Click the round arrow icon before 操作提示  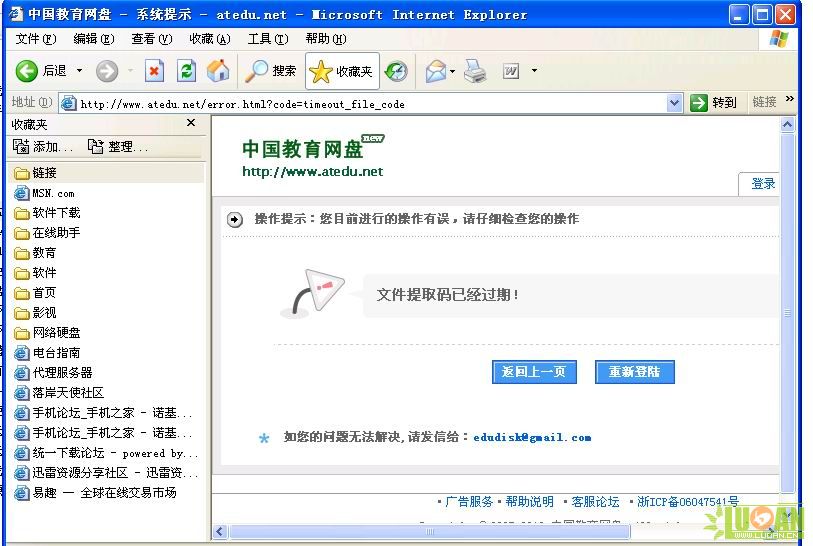click(x=235, y=220)
